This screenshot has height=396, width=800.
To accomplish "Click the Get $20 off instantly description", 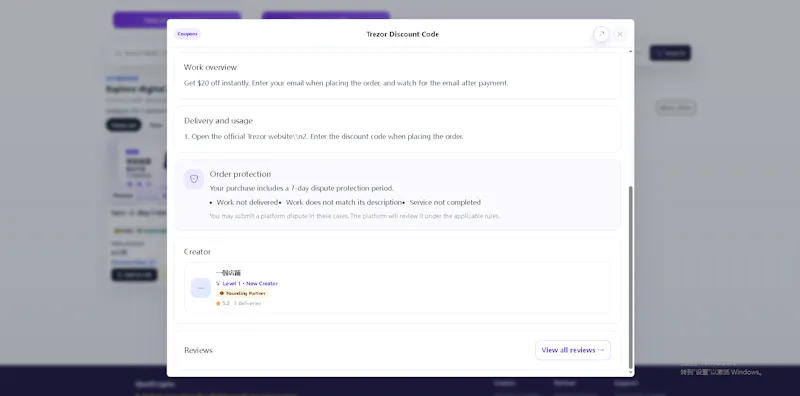I will 346,83.
